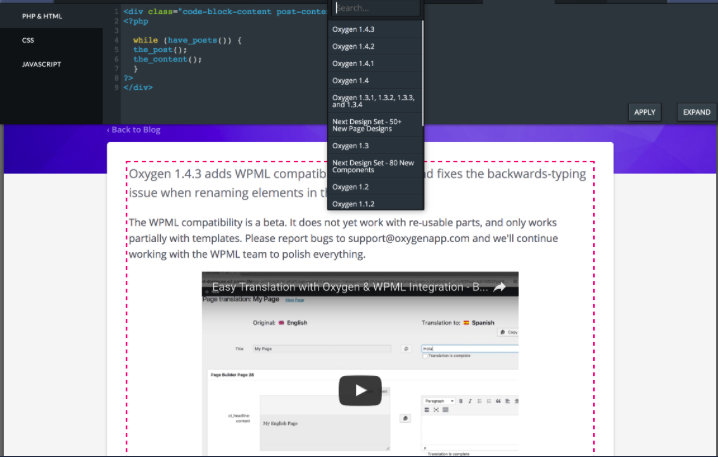Choose Oxygen 1.3.1, 1.3.2, 1.3.3, and 1.3.4 entry
Image resolution: width=718 pixels, height=457 pixels.
pyautogui.click(x=374, y=101)
